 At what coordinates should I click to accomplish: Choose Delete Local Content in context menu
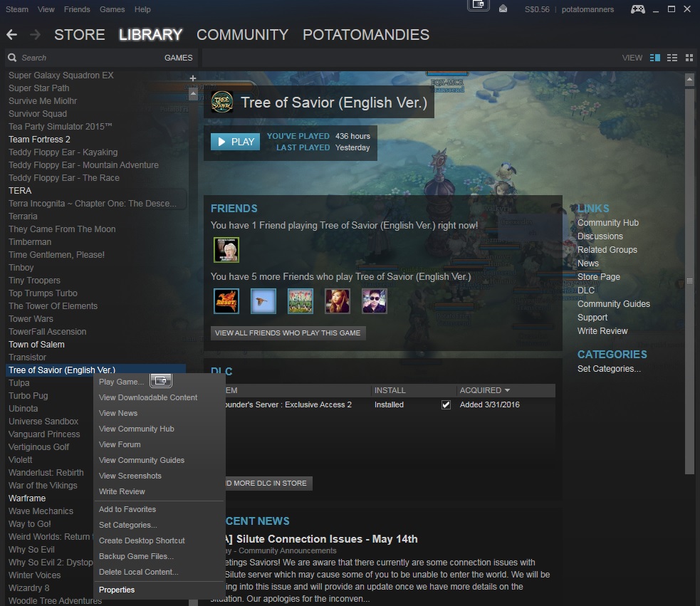[138, 572]
